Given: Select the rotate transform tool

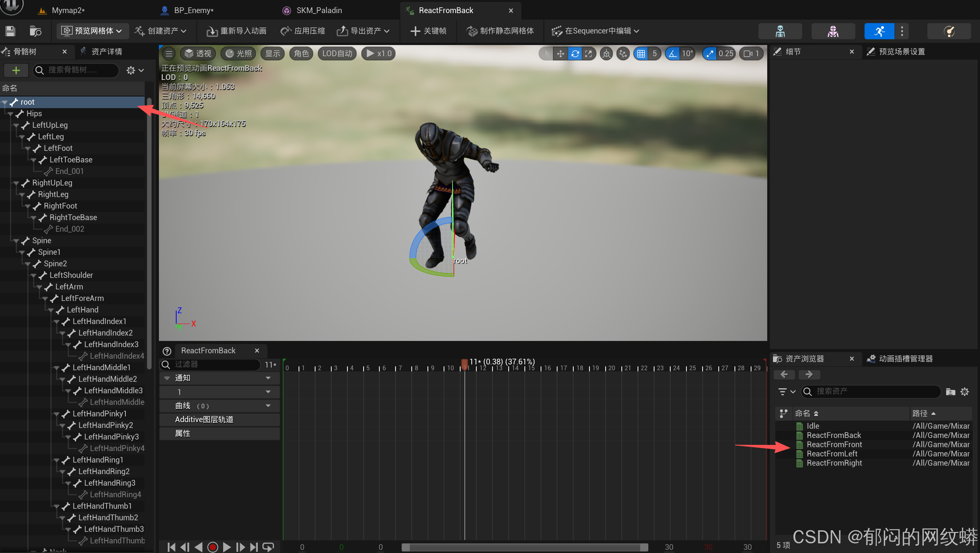Looking at the screenshot, I should (575, 53).
